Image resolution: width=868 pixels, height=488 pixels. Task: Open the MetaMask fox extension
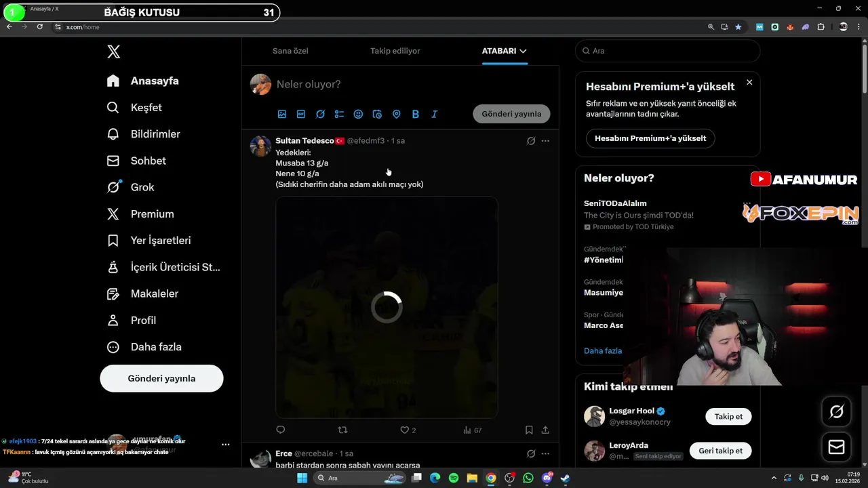[790, 27]
